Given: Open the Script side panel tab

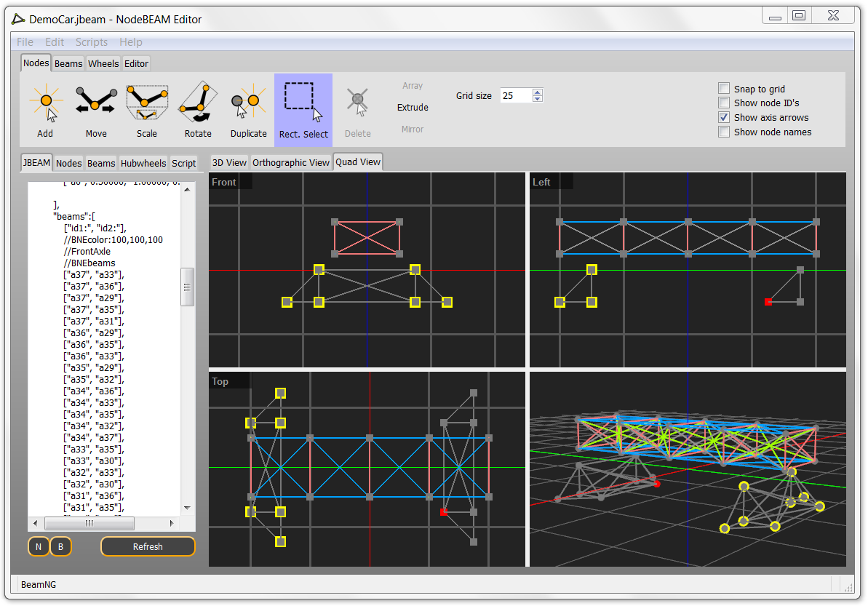Looking at the screenshot, I should (x=184, y=163).
